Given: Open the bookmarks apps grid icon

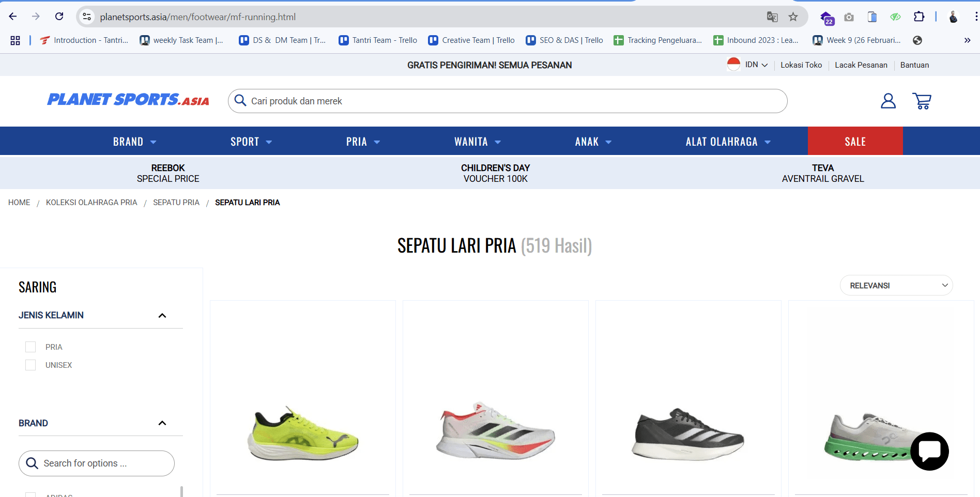Looking at the screenshot, I should pos(16,40).
